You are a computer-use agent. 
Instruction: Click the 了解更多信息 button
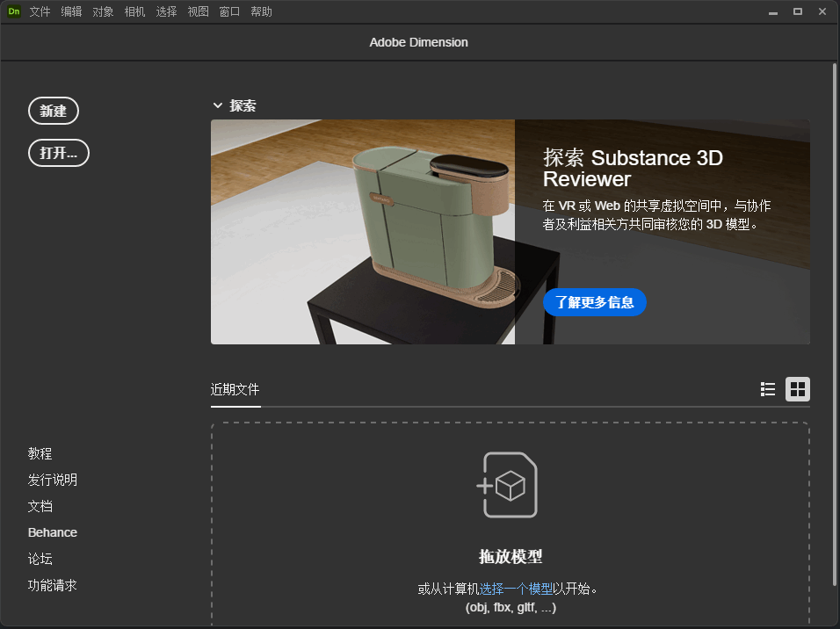pyautogui.click(x=595, y=302)
